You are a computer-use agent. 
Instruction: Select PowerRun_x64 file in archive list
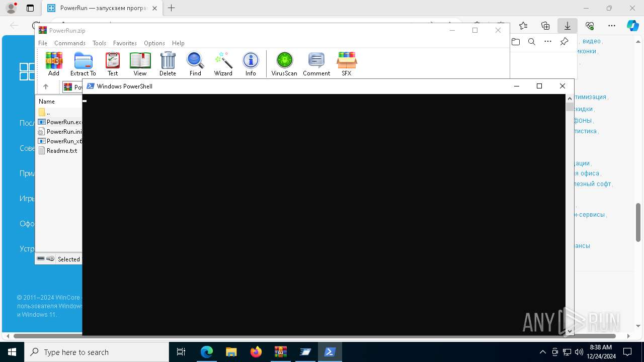tap(60, 141)
